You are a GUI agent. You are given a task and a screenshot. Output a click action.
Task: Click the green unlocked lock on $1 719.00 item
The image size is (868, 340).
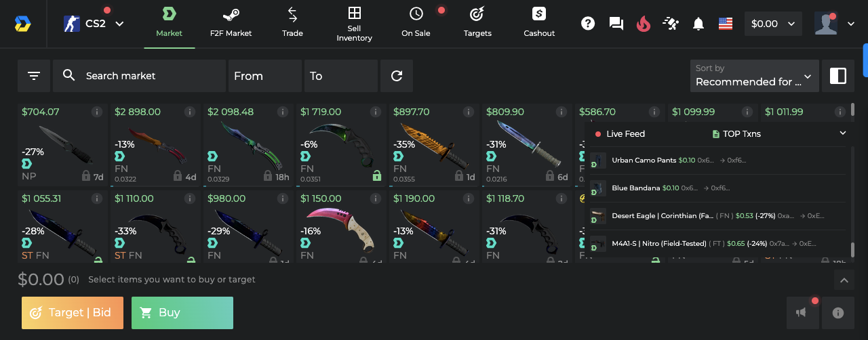376,176
